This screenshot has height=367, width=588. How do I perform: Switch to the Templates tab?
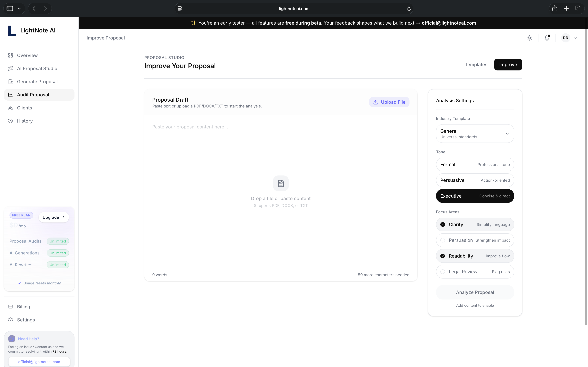coord(476,65)
